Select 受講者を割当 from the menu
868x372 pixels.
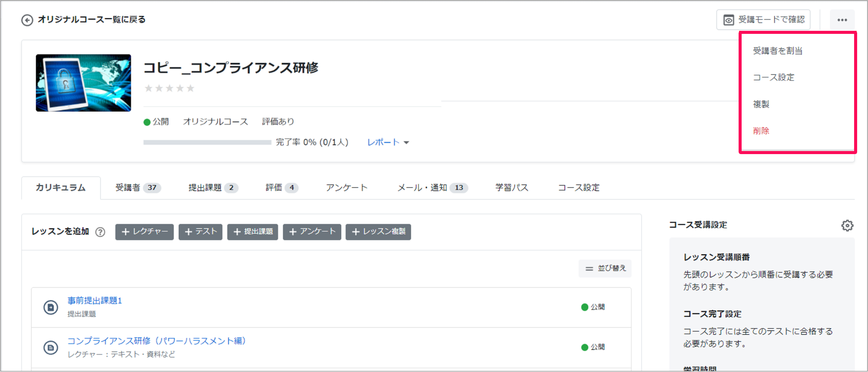click(778, 51)
